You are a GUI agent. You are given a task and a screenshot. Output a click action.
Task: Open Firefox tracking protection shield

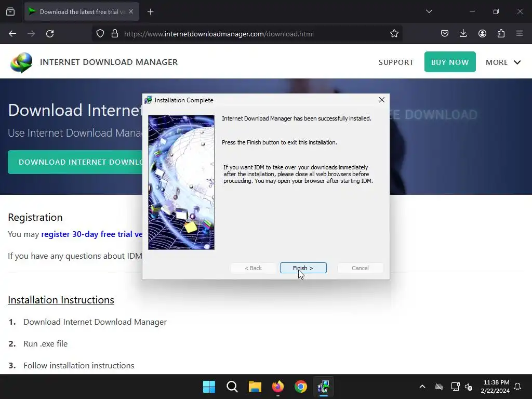(x=100, y=34)
